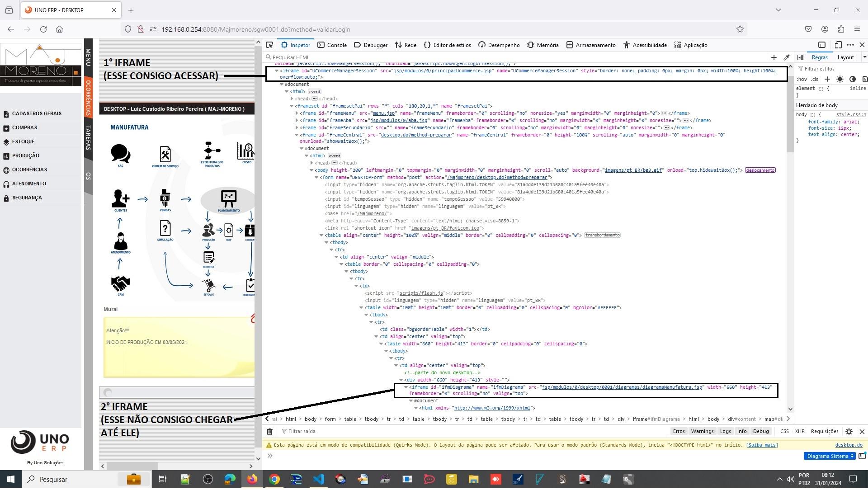Image resolution: width=868 pixels, height=490 pixels.
Task: Open Estrutura dos Produtos flowchart icon
Action: coord(212,151)
